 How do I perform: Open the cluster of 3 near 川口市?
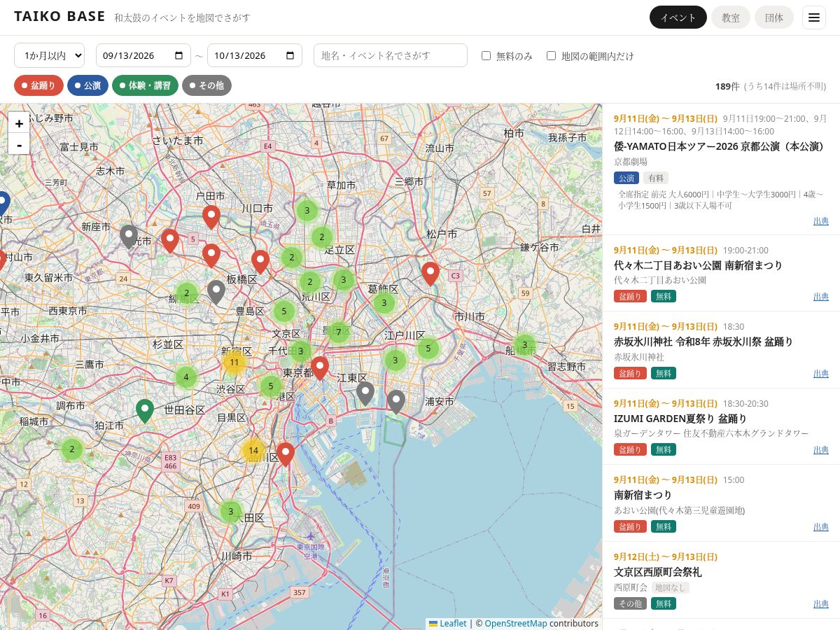coord(307,210)
